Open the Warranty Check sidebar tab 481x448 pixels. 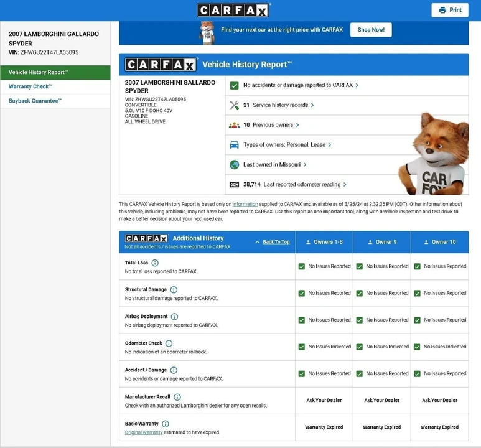55,87
